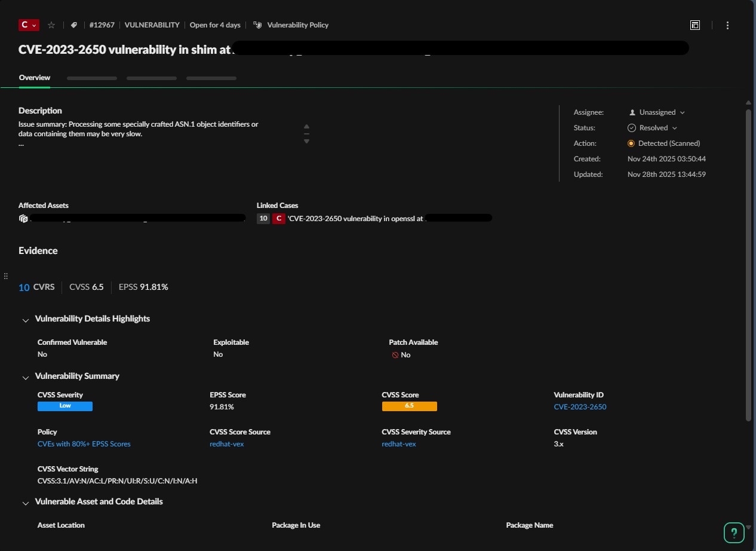The image size is (756, 551).
Task: Open the side panel layout icon
Action: tap(694, 25)
